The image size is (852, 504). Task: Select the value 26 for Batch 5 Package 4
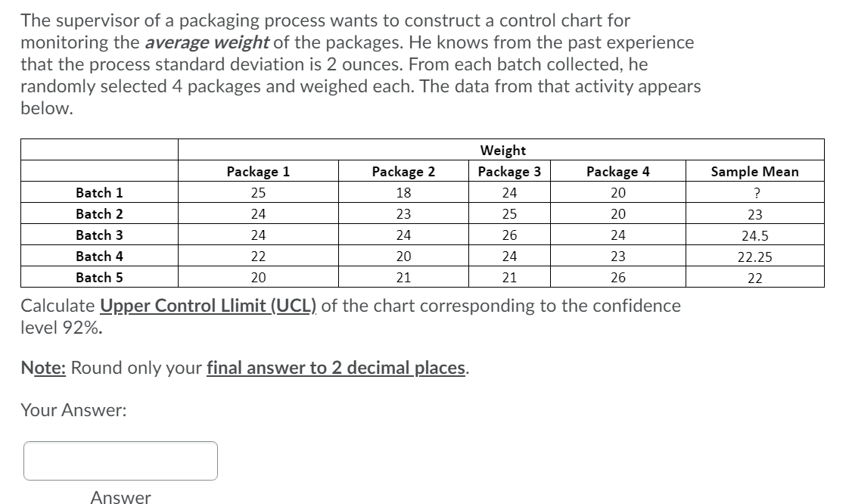(x=618, y=277)
